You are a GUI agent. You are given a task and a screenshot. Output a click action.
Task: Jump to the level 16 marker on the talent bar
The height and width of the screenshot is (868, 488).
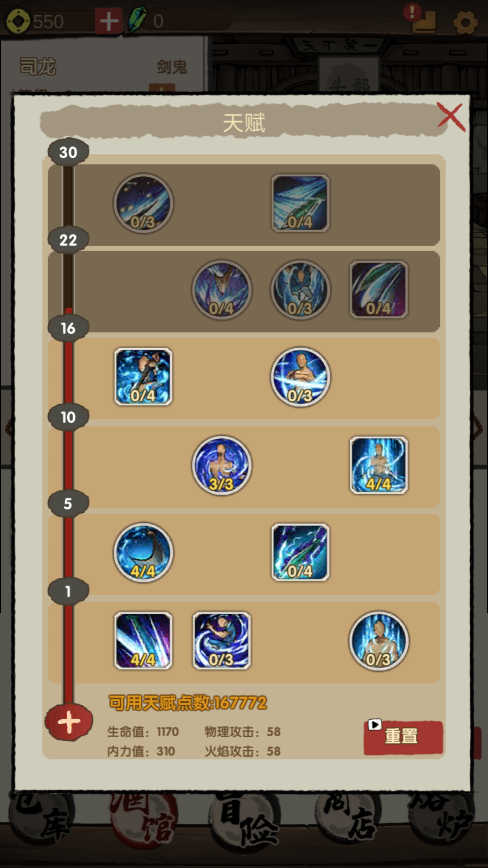click(x=68, y=328)
